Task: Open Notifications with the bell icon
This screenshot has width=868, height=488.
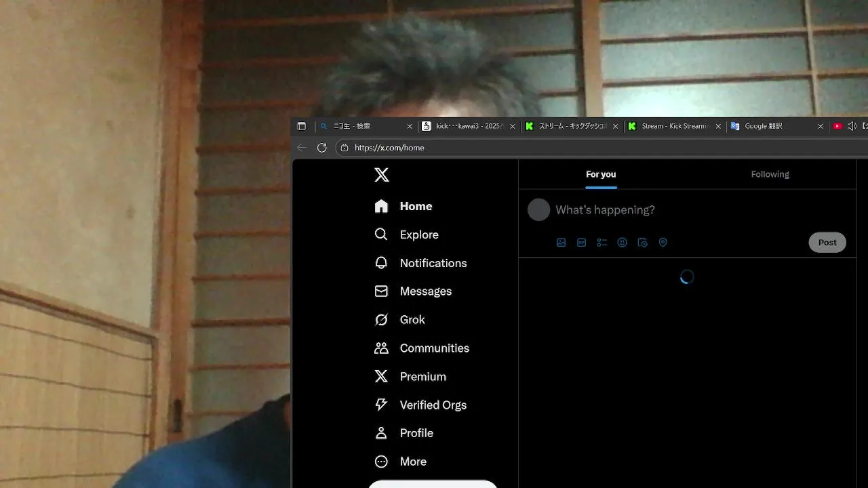Action: (381, 263)
